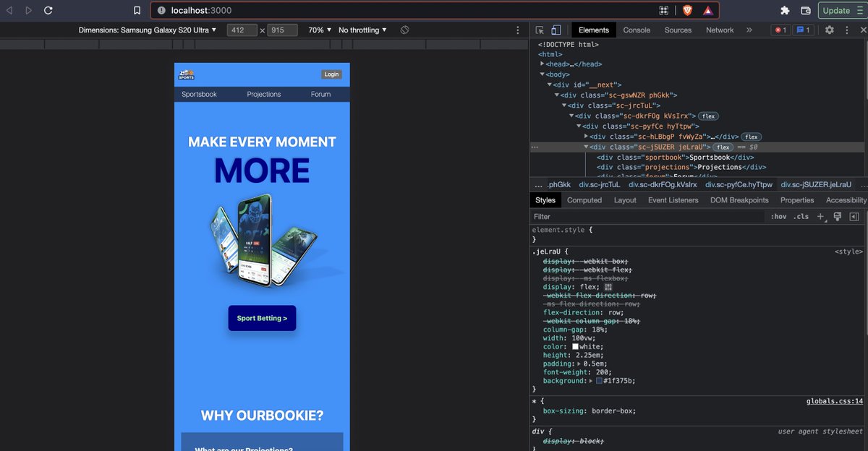Open the DevTools customize menu
The height and width of the screenshot is (451, 868).
pos(846,30)
